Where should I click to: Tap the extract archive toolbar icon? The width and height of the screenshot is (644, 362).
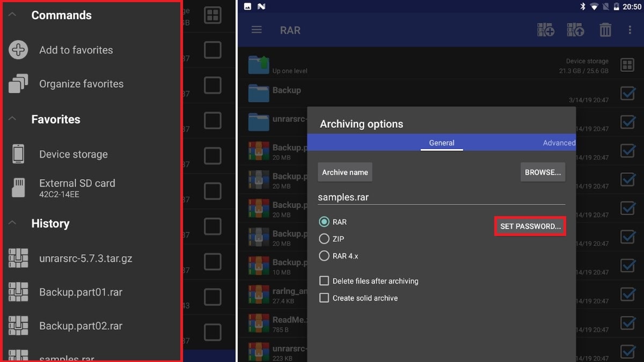[576, 30]
